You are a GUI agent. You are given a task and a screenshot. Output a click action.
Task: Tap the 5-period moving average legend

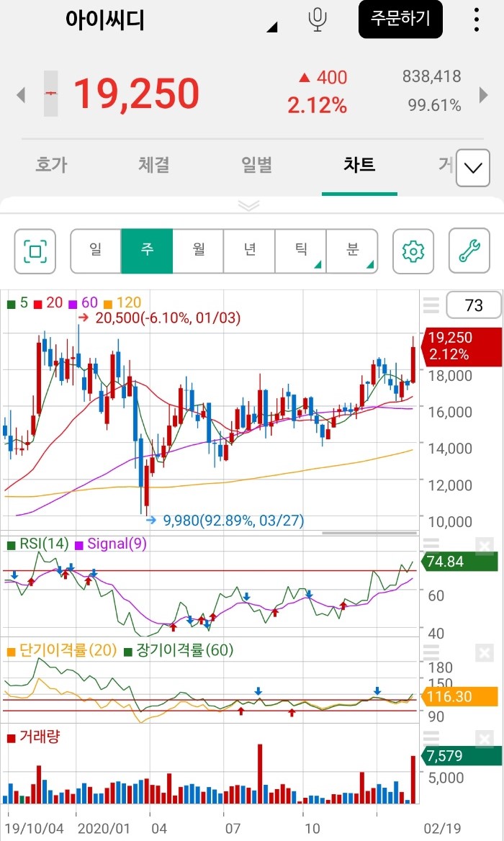tap(18, 303)
